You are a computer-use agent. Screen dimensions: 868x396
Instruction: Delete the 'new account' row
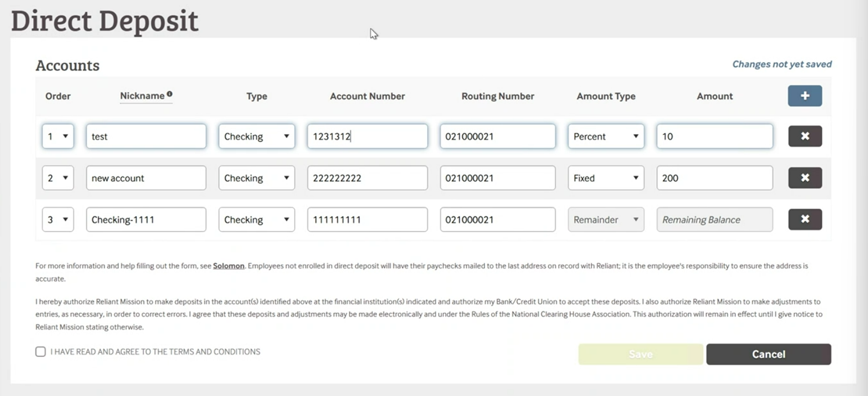click(x=804, y=178)
